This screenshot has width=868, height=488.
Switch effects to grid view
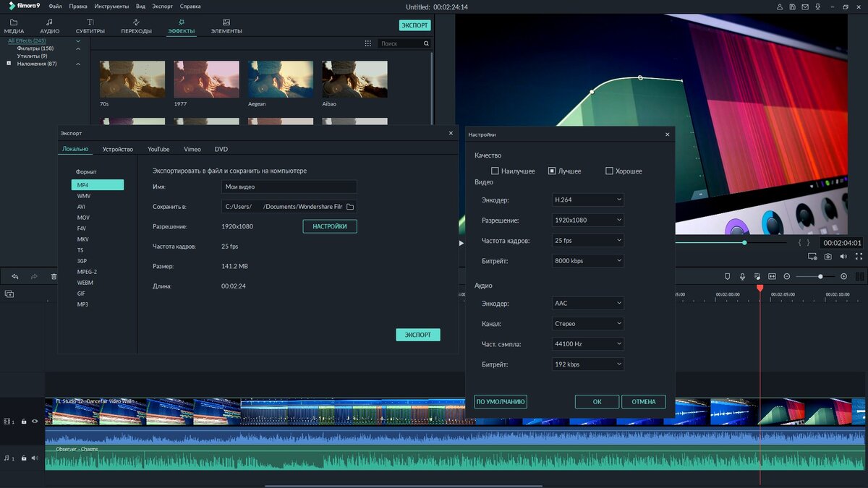point(367,43)
